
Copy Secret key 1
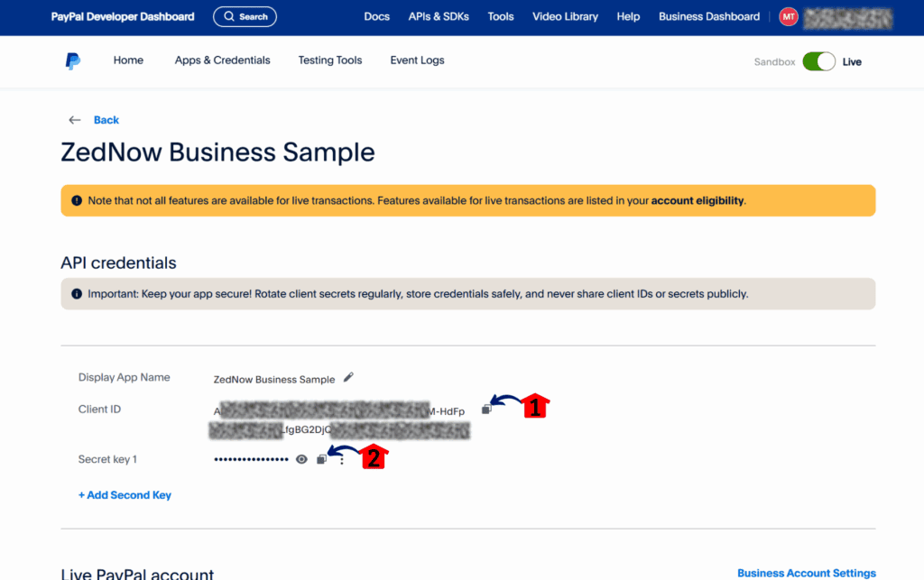click(x=321, y=459)
